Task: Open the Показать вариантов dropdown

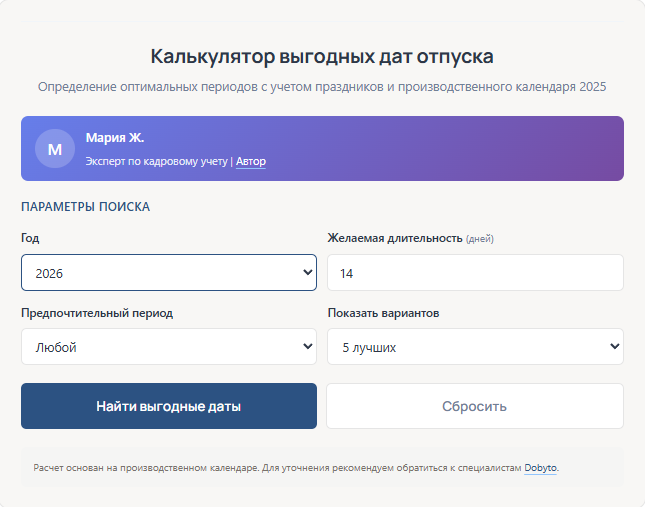Action: pyautogui.click(x=475, y=347)
